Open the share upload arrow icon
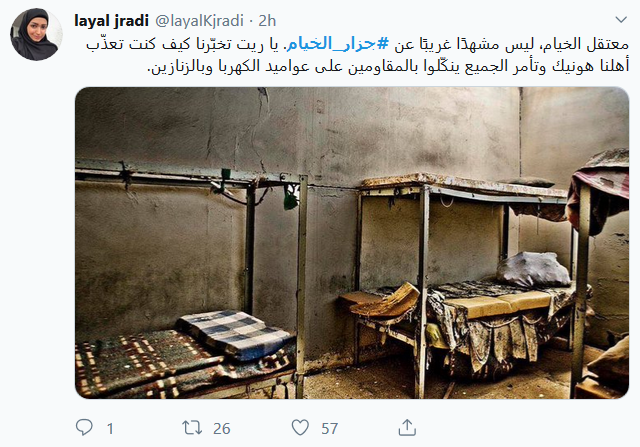This screenshot has width=640, height=447. pyautogui.click(x=407, y=427)
